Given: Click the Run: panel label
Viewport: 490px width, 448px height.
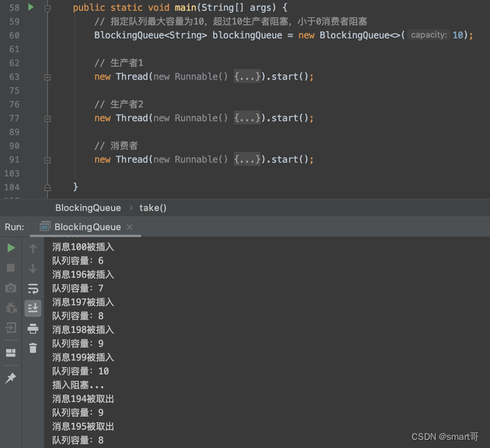Looking at the screenshot, I should pos(14,227).
